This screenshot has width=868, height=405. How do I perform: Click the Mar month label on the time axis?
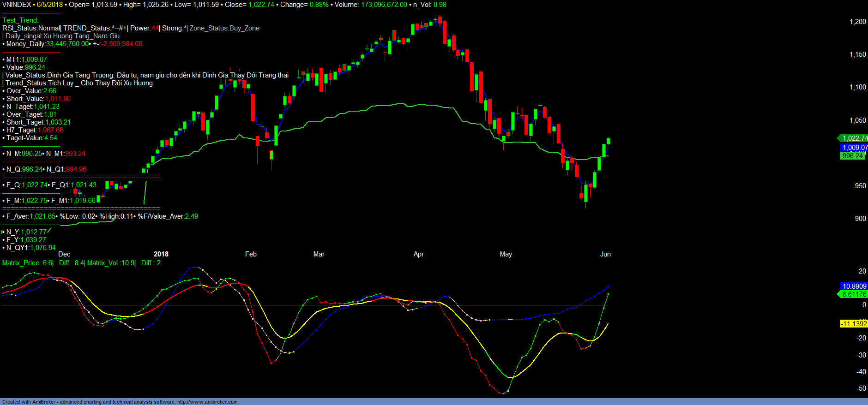pyautogui.click(x=319, y=254)
